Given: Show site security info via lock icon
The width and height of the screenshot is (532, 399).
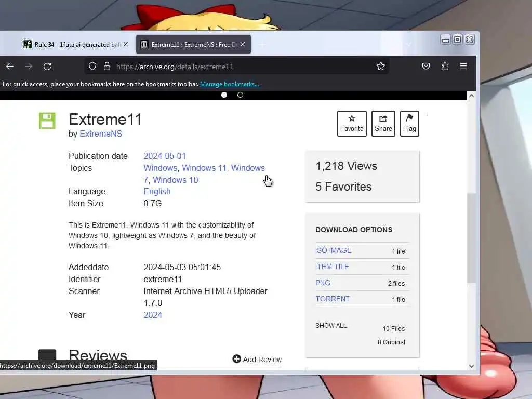Looking at the screenshot, I should point(107,66).
